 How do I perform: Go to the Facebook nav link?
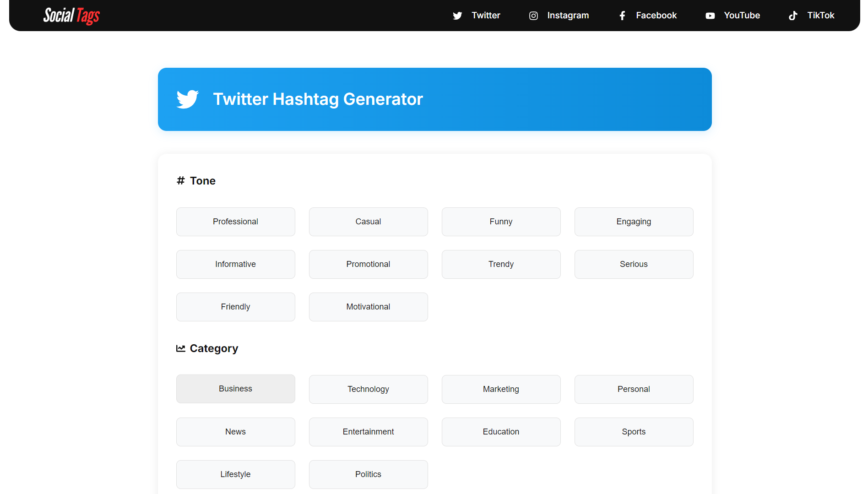(x=647, y=16)
